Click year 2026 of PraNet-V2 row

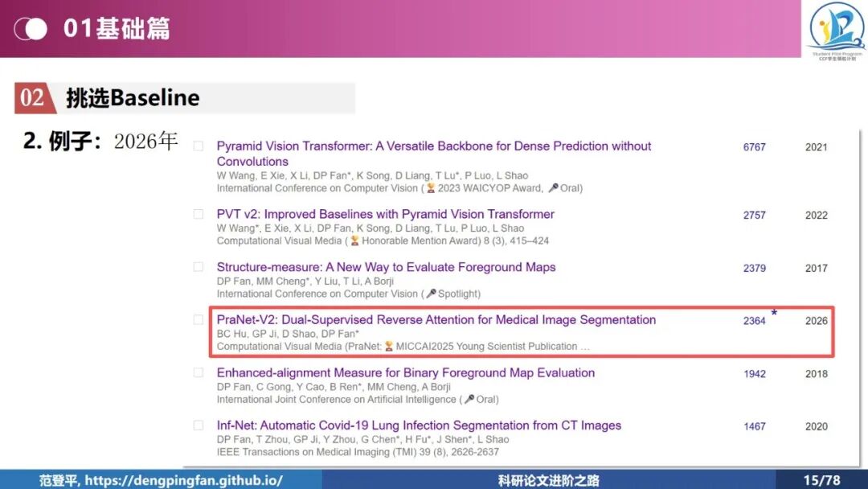pyautogui.click(x=816, y=321)
